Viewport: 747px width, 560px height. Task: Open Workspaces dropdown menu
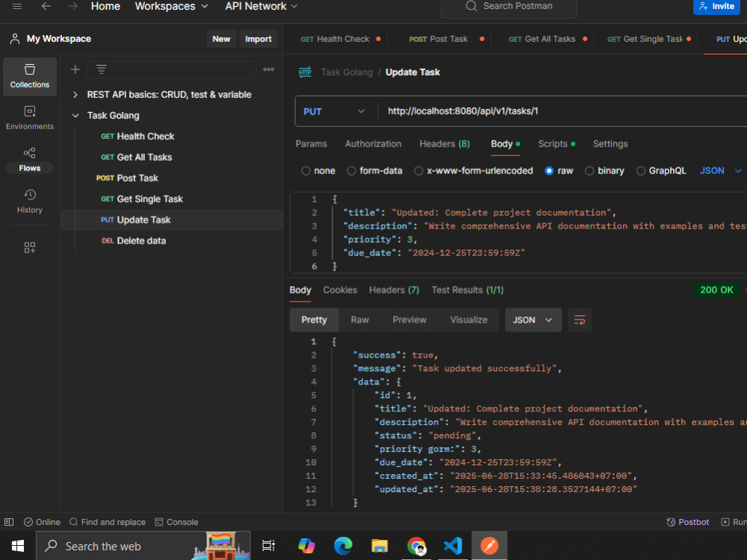pos(172,6)
